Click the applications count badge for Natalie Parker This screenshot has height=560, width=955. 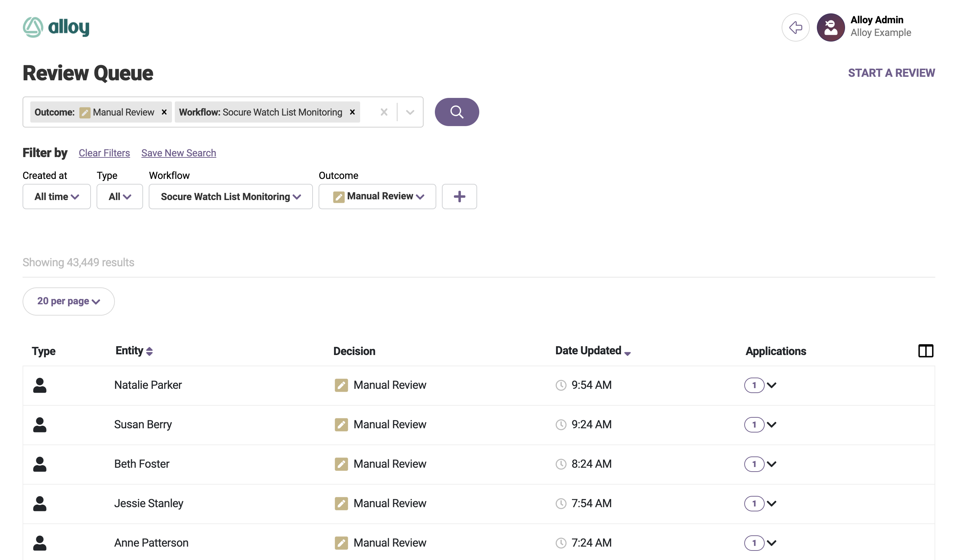[x=754, y=385]
